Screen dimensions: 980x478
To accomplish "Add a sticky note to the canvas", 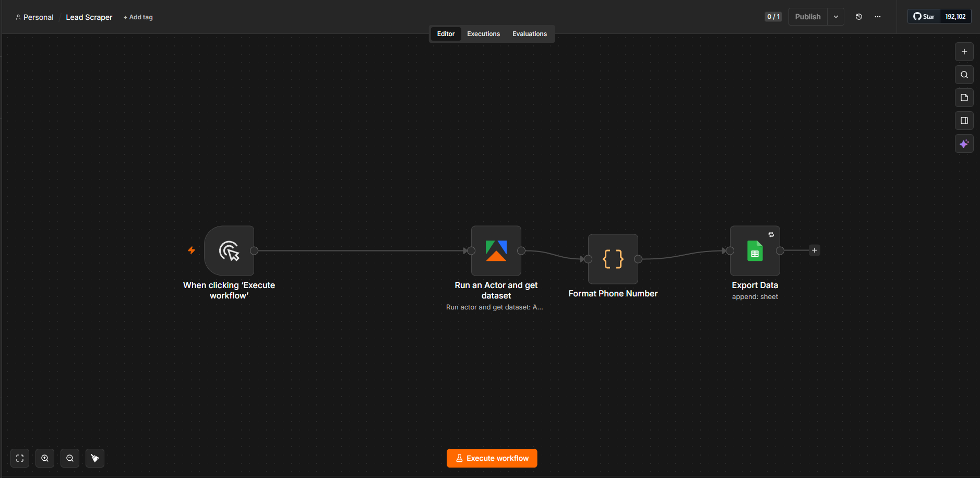I will point(964,98).
